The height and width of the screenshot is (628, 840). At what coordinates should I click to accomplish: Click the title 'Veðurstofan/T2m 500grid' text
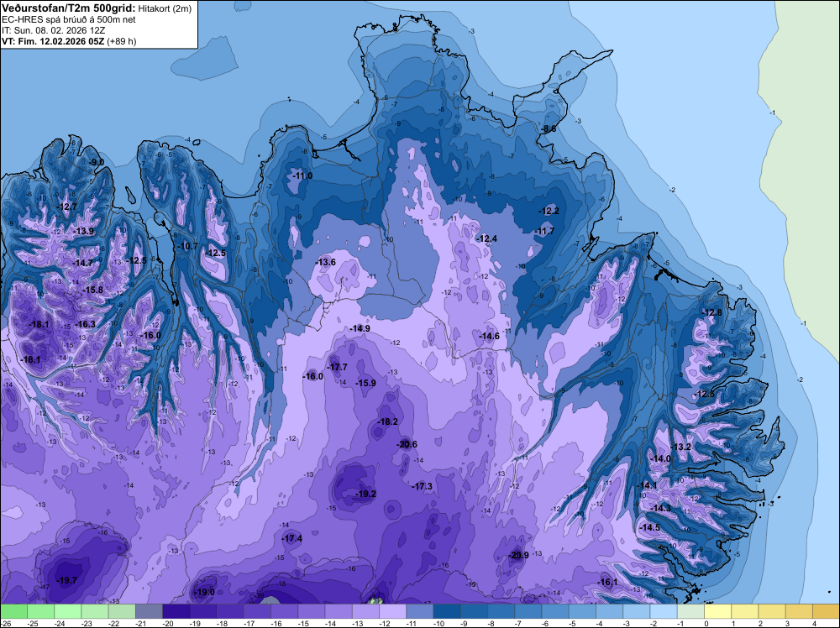[x=69, y=8]
